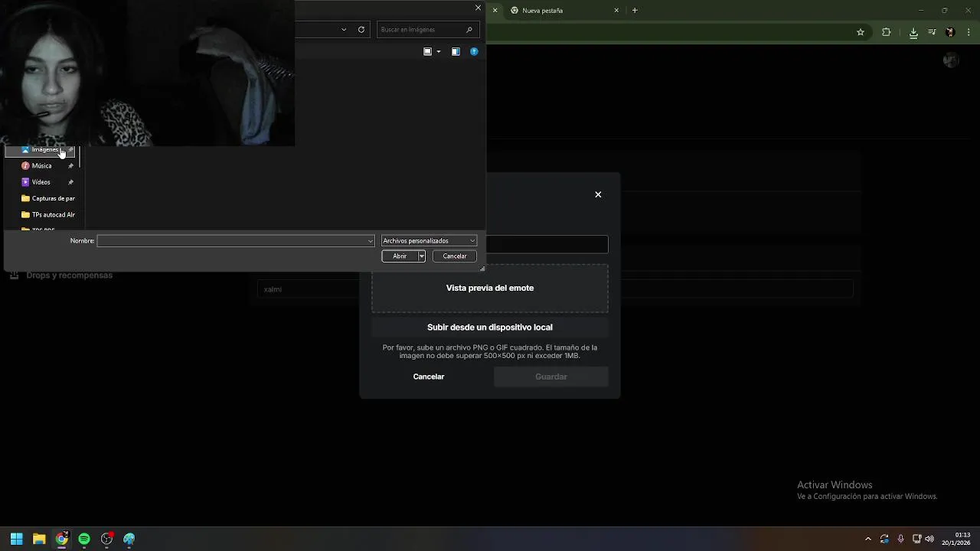Viewport: 980px width, 551px height.
Task: Open the Chrome extensions puzzle icon
Action: (887, 32)
